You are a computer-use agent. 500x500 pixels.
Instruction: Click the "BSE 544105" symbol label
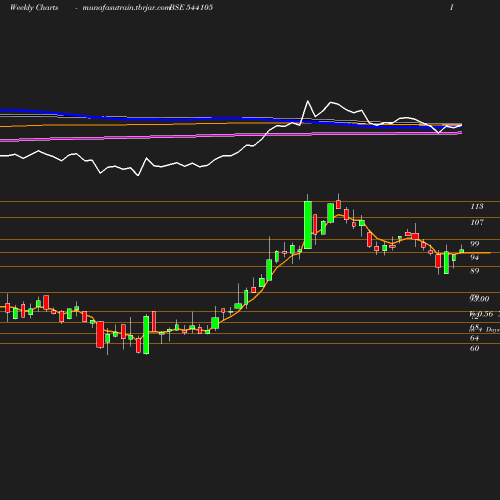[191, 7]
